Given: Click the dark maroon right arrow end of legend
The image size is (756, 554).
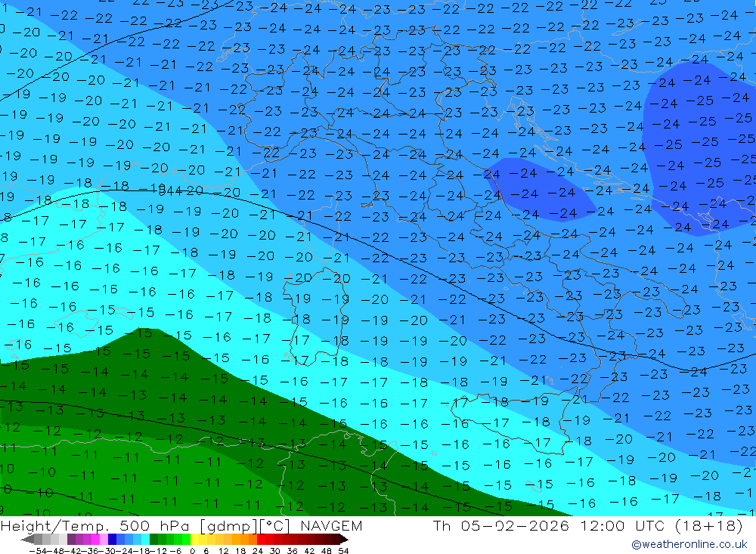Looking at the screenshot, I should (x=344, y=539).
